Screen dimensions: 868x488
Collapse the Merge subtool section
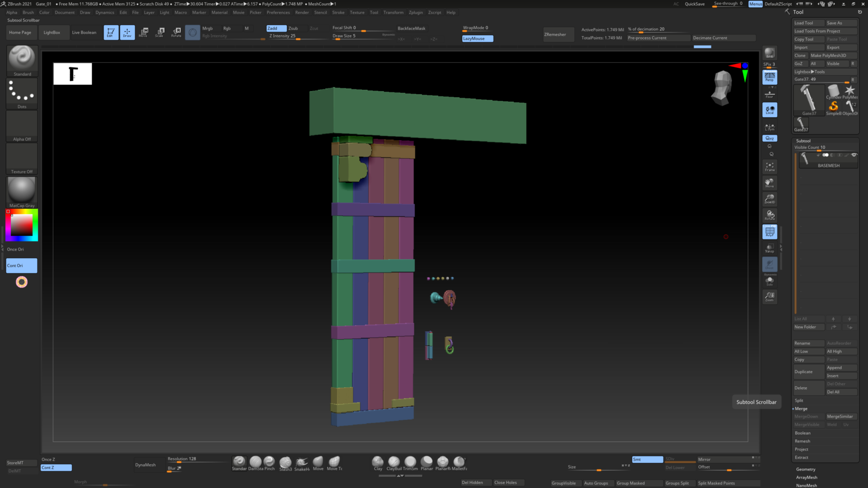coord(801,409)
